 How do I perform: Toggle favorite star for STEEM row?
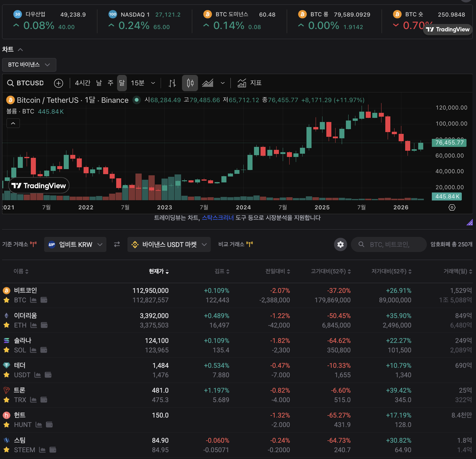pyautogui.click(x=7, y=450)
